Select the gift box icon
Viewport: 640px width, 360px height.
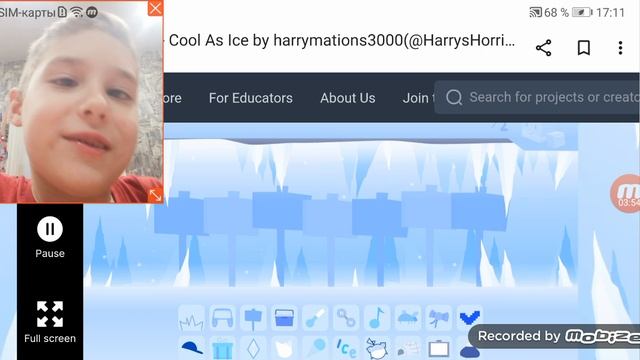222,348
